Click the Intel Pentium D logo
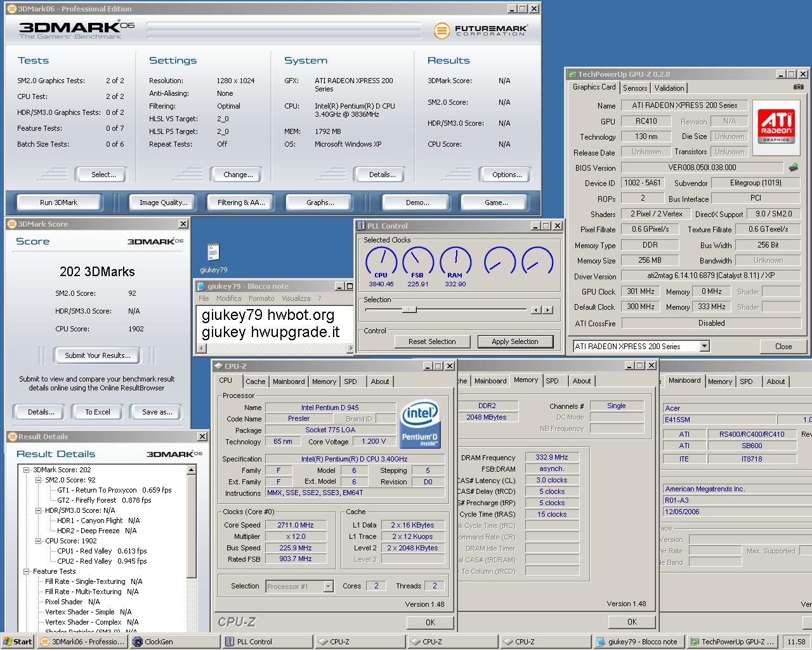 (x=419, y=423)
